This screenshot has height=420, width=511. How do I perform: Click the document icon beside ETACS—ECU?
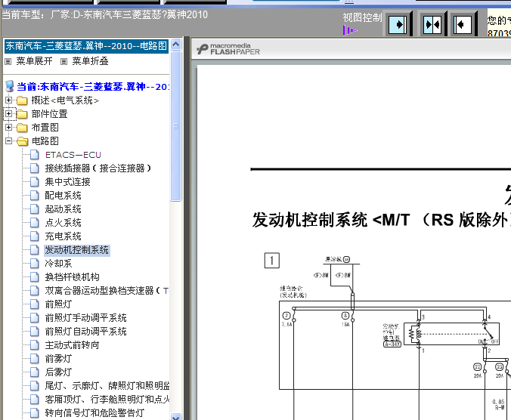[x=35, y=155]
